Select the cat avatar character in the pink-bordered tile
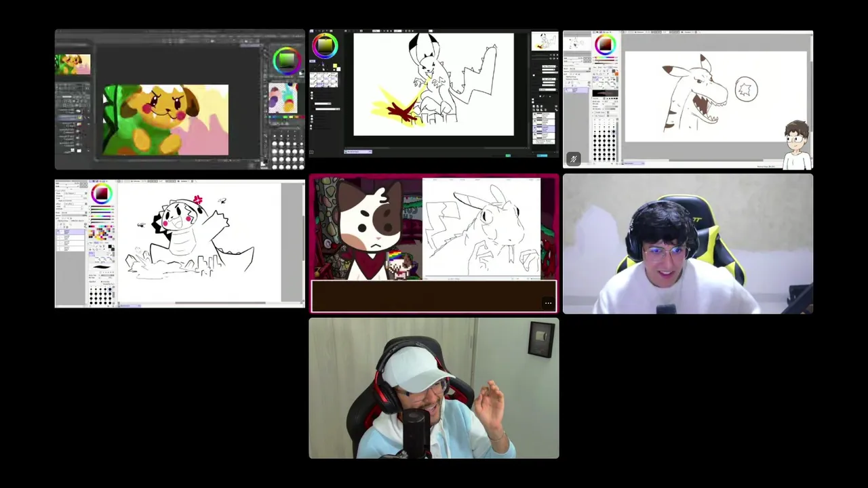This screenshot has height=488, width=868. (x=370, y=230)
